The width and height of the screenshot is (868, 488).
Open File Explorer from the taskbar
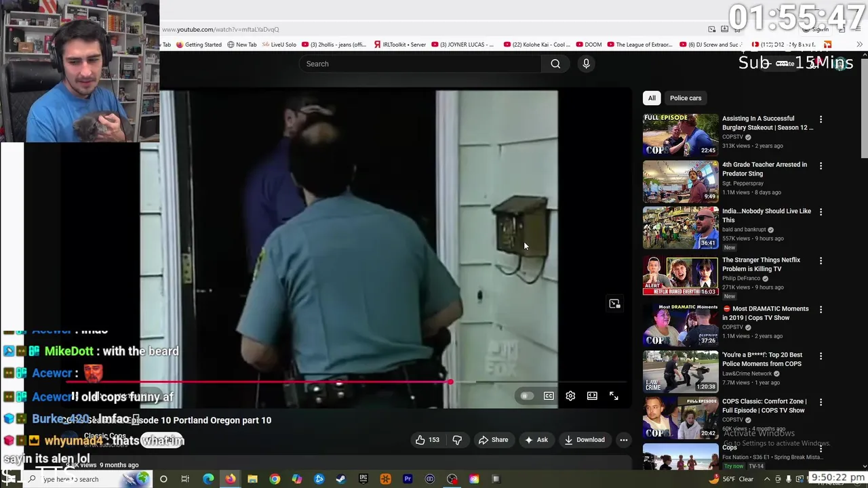point(252,479)
